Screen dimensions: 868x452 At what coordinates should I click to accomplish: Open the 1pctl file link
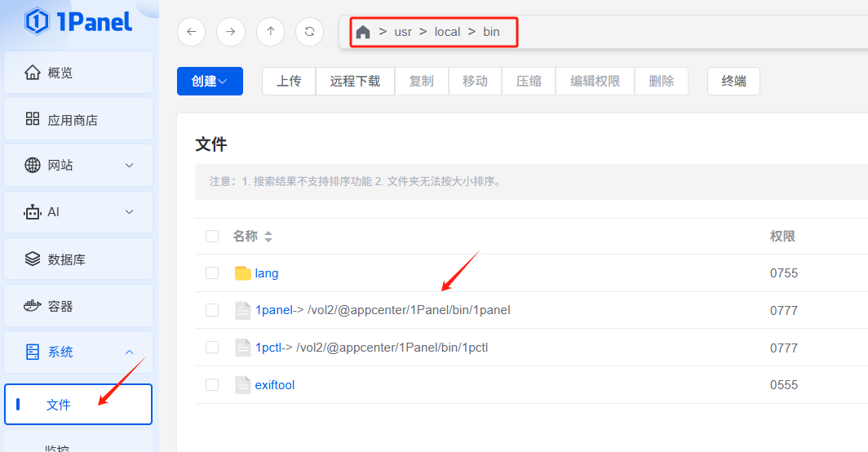tap(268, 348)
